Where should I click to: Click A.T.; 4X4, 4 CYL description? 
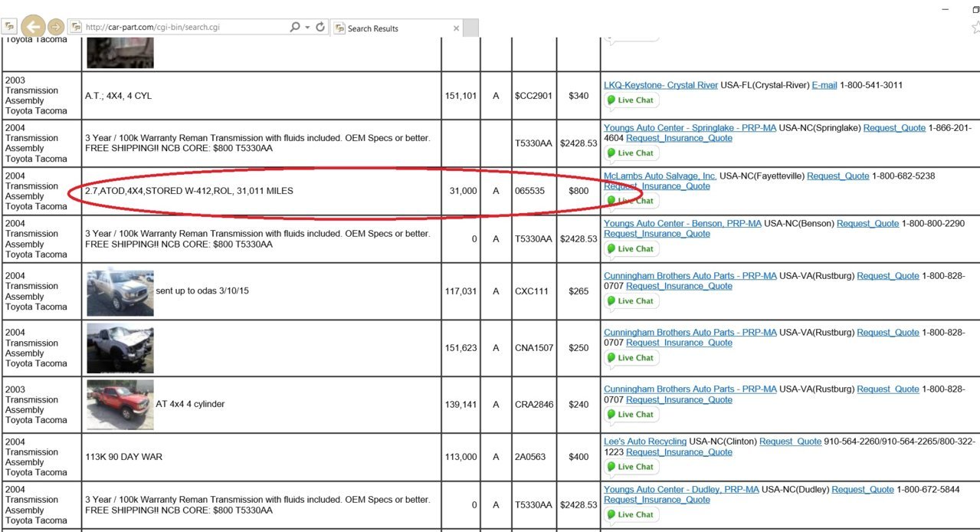tap(118, 96)
